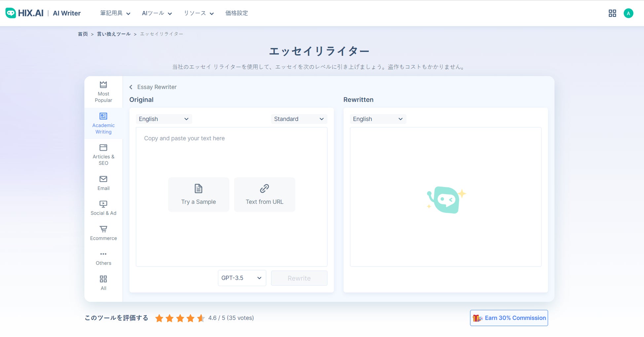Image resolution: width=644 pixels, height=337 pixels.
Task: Click the Rewritten output area mascot
Action: pos(446,199)
